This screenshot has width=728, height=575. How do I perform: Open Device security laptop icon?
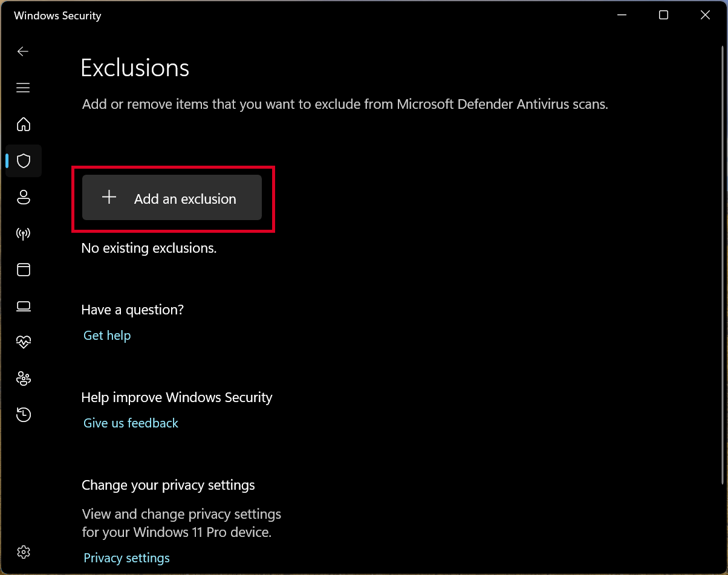(23, 306)
